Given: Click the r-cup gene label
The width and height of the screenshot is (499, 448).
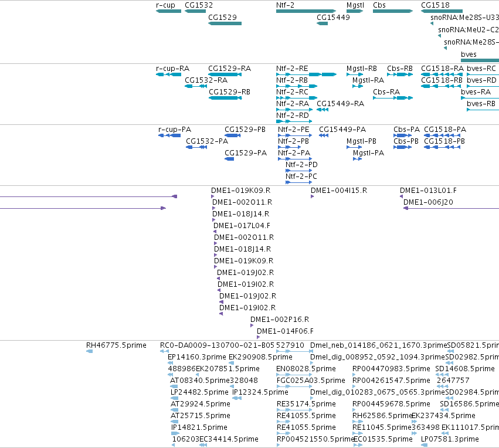Looking at the screenshot, I should tap(165, 5).
